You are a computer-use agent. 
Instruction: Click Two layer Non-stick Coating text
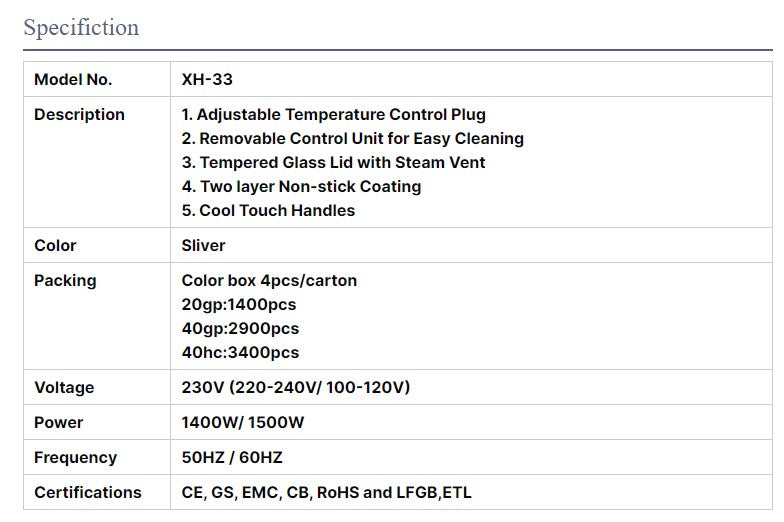tap(302, 187)
